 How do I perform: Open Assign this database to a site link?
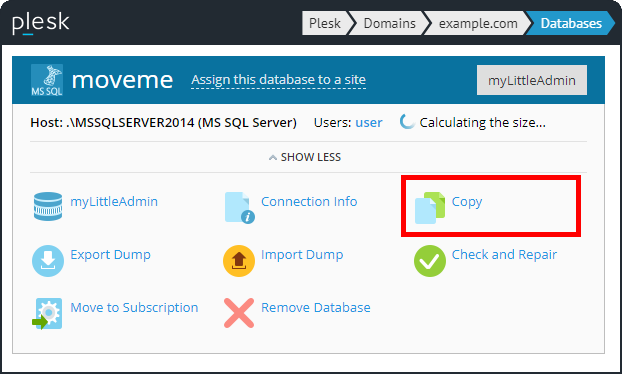click(x=278, y=80)
